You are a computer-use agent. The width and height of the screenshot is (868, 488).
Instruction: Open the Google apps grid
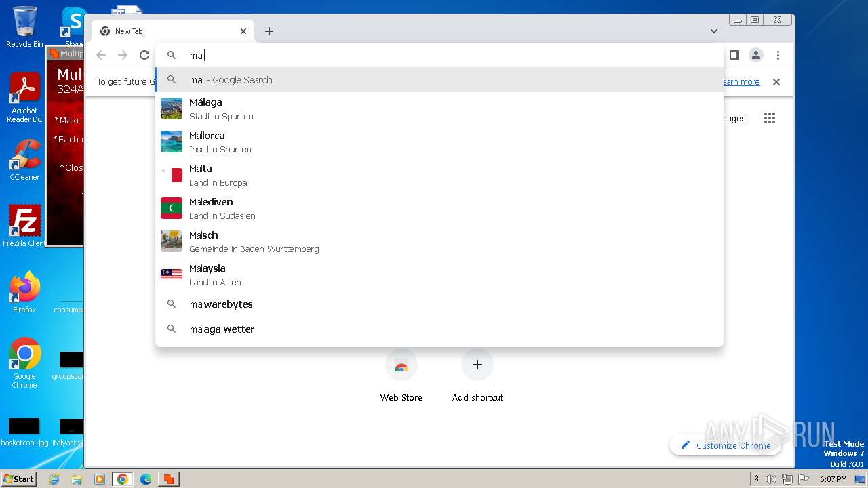point(769,119)
